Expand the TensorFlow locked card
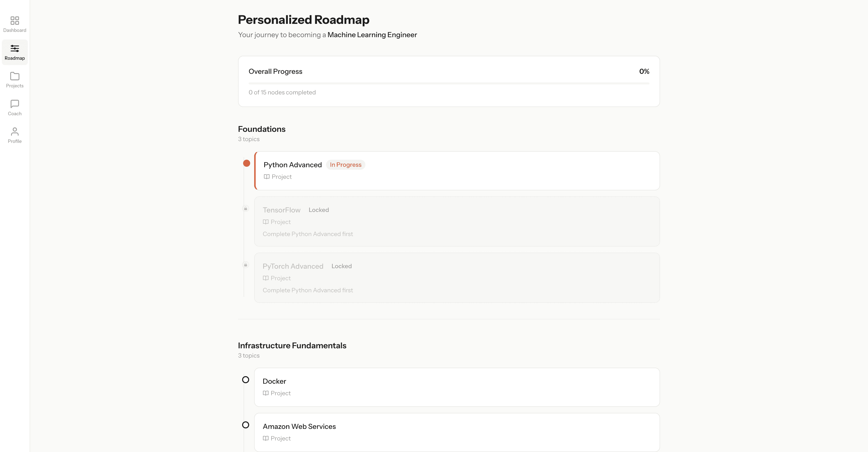 (x=457, y=221)
